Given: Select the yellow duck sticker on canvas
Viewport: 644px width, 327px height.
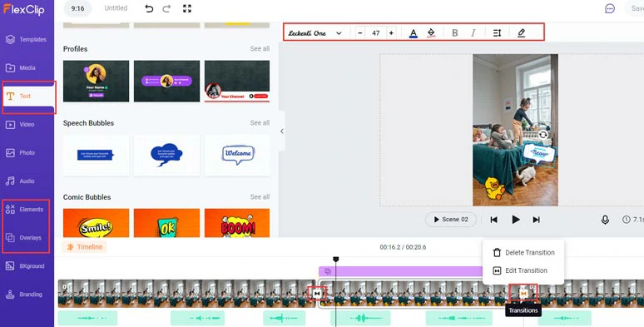Looking at the screenshot, I should (494, 189).
